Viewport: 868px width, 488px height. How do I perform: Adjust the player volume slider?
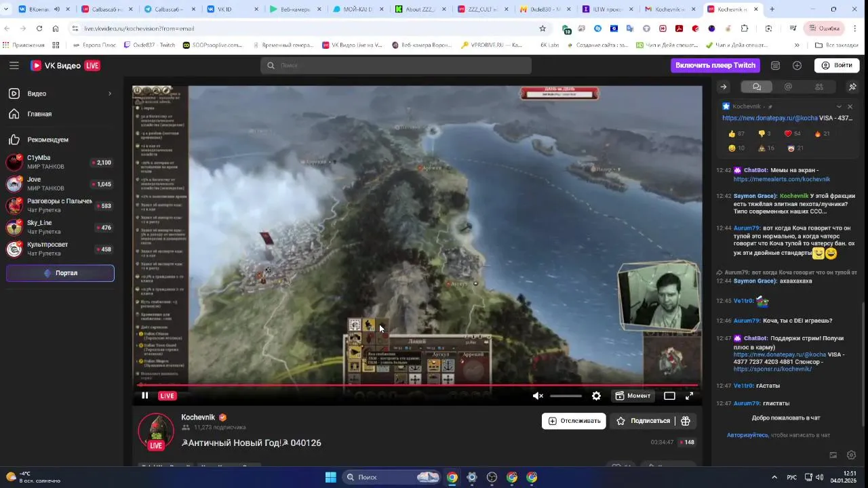pyautogui.click(x=566, y=396)
